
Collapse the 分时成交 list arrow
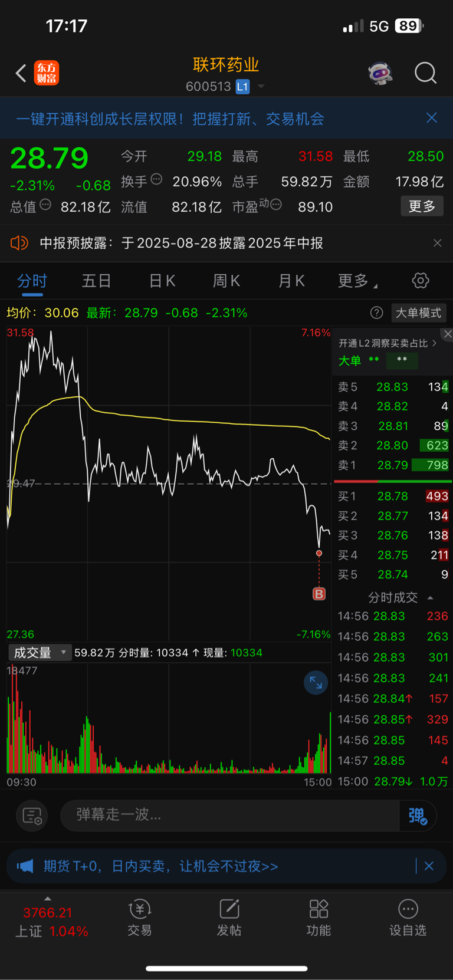tap(431, 598)
